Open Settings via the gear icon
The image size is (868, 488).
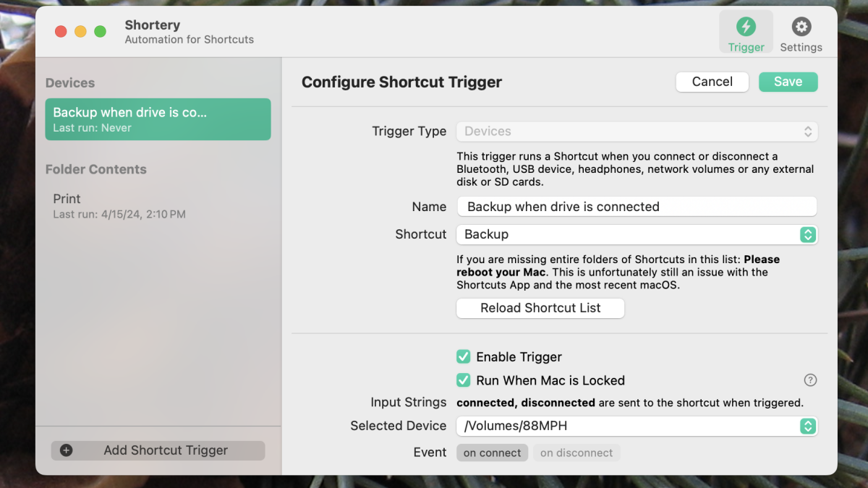(801, 27)
